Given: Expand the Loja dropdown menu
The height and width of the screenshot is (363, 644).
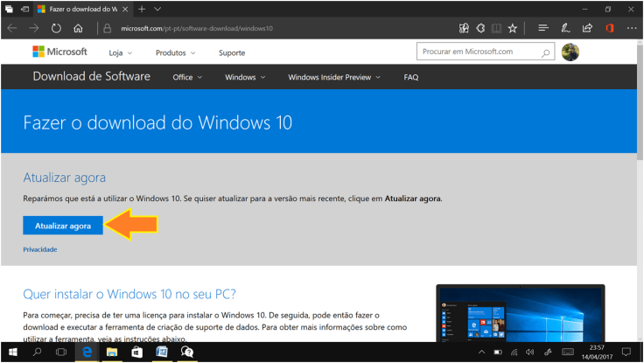Looking at the screenshot, I should (x=119, y=52).
